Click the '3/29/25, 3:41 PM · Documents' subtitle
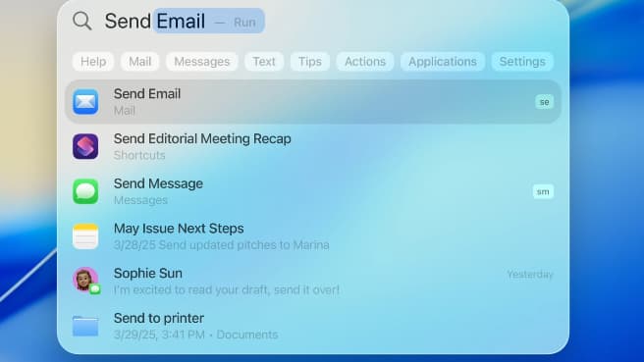This screenshot has height=362, width=644. [196, 335]
